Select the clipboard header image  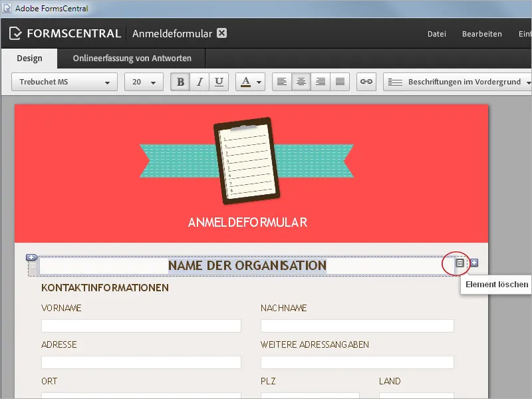pos(247,161)
